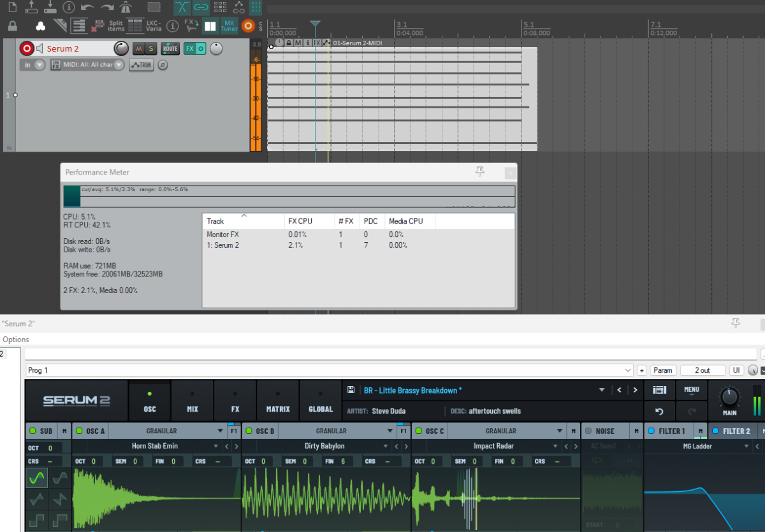The width and height of the screenshot is (765, 532).
Task: Click the piano keys MIDI icon
Action: click(x=78, y=26)
